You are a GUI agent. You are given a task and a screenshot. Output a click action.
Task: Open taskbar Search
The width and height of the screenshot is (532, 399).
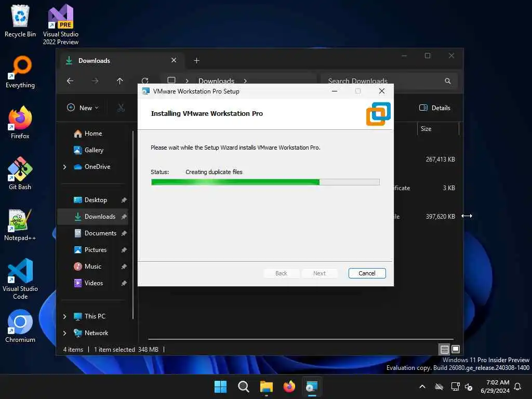(243, 387)
